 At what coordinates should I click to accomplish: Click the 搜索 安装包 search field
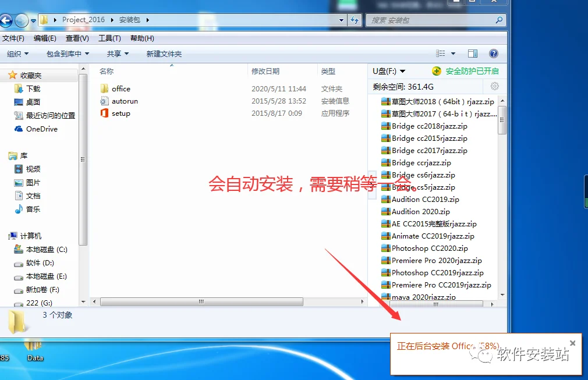pyautogui.click(x=430, y=20)
